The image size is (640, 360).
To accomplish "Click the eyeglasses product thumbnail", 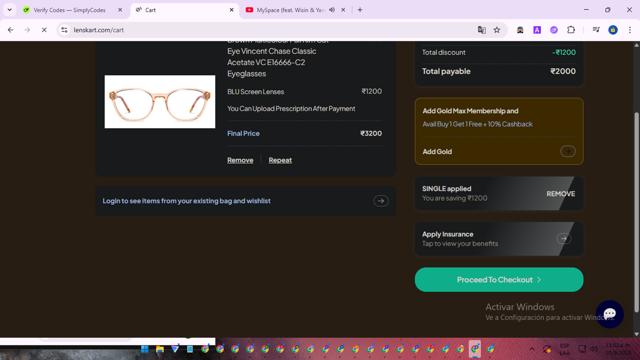I will (x=160, y=101).
